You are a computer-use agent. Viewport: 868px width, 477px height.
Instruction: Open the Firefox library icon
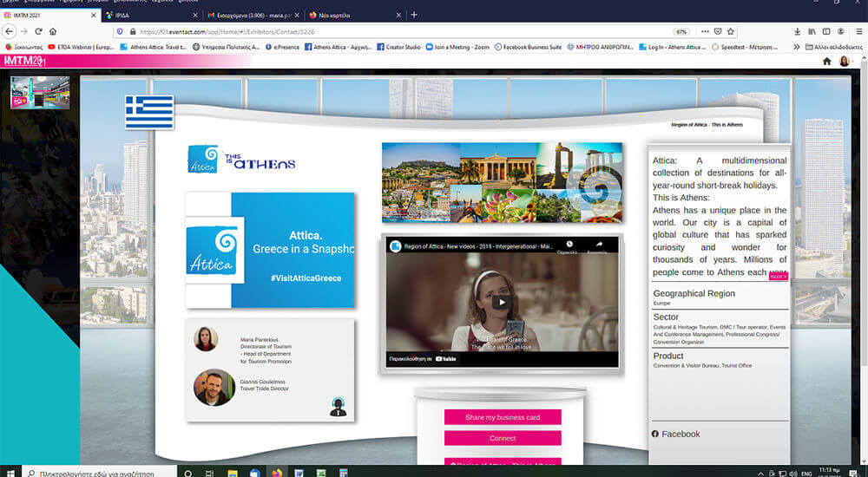[x=812, y=31]
